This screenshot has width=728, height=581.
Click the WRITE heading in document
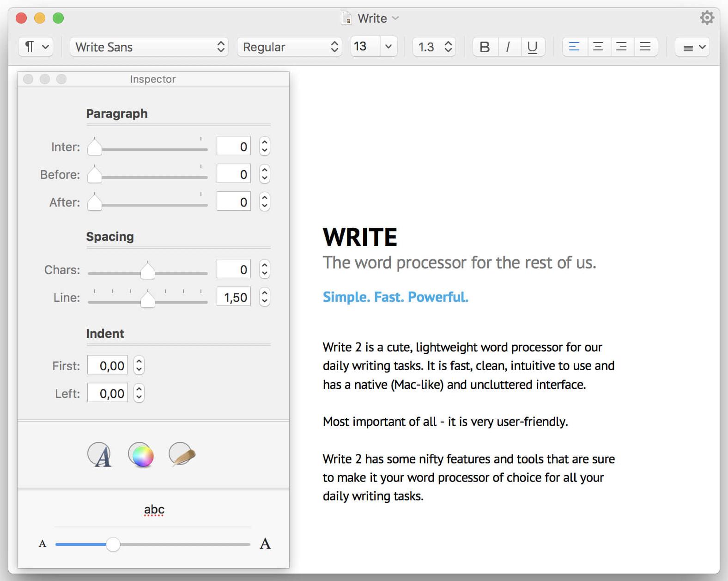(360, 237)
